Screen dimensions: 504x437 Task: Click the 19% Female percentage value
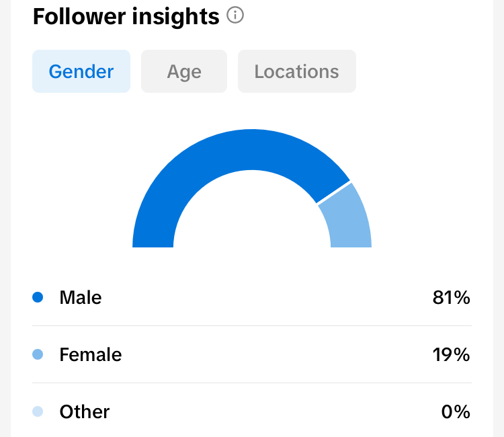pos(451,354)
